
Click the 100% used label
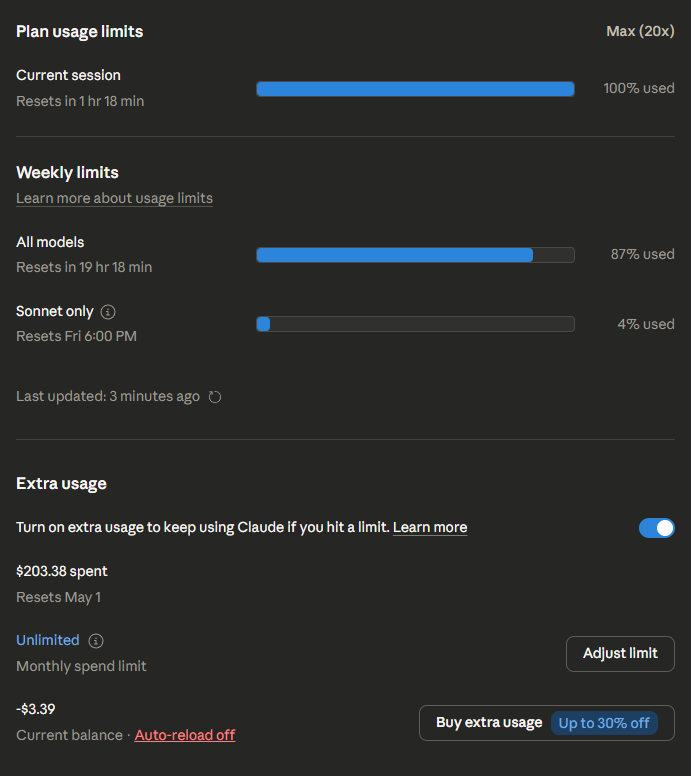pyautogui.click(x=639, y=88)
